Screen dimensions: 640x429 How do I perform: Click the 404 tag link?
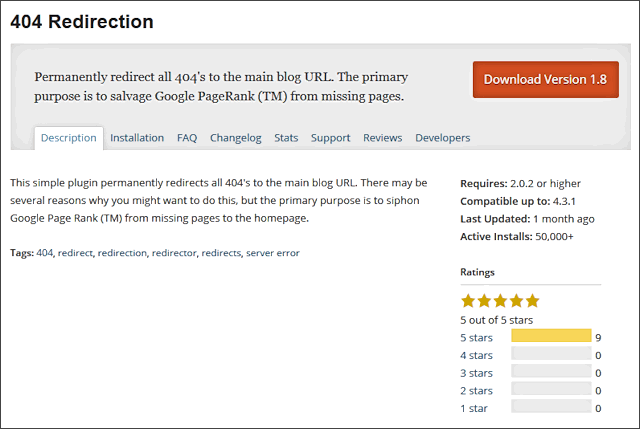coord(44,253)
